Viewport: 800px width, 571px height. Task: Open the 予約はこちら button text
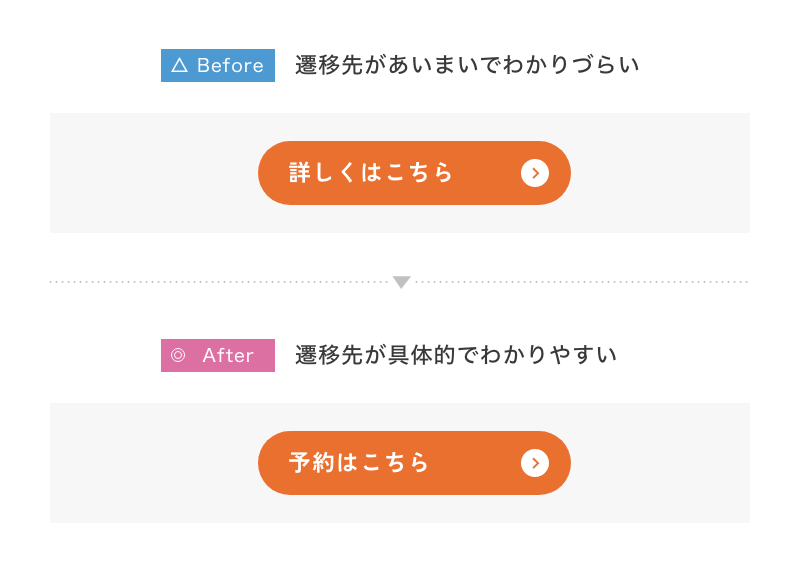click(x=359, y=462)
